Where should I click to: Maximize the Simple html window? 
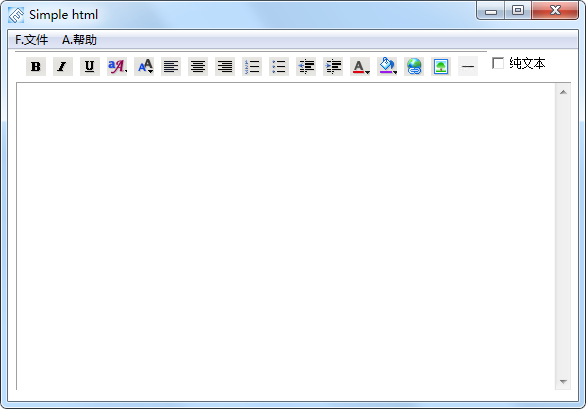pyautogui.click(x=518, y=10)
